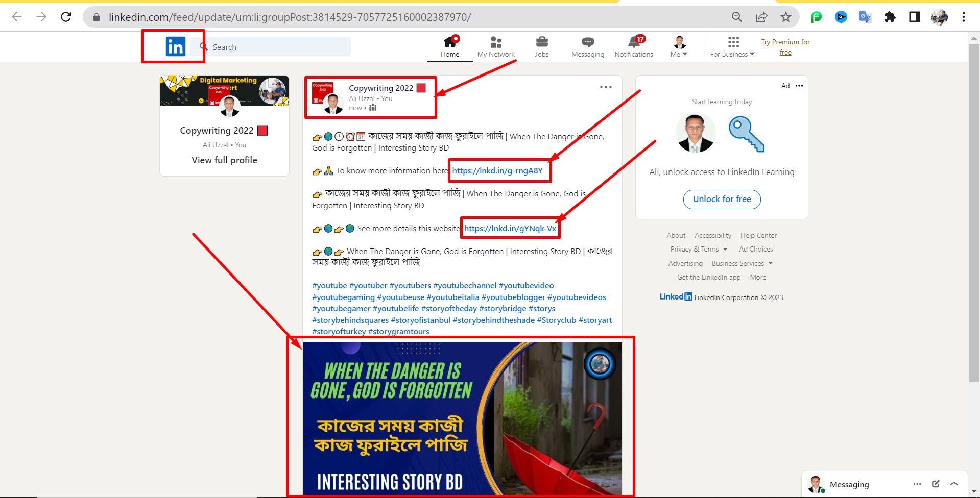This screenshot has width=980, height=498.
Task: Reload the page with refresh icon
Action: pos(66,17)
